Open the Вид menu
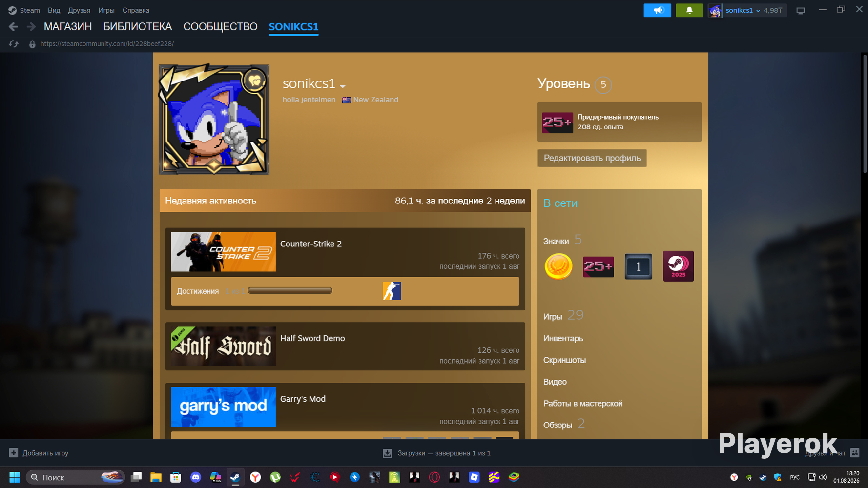This screenshot has width=868, height=488. tap(54, 10)
